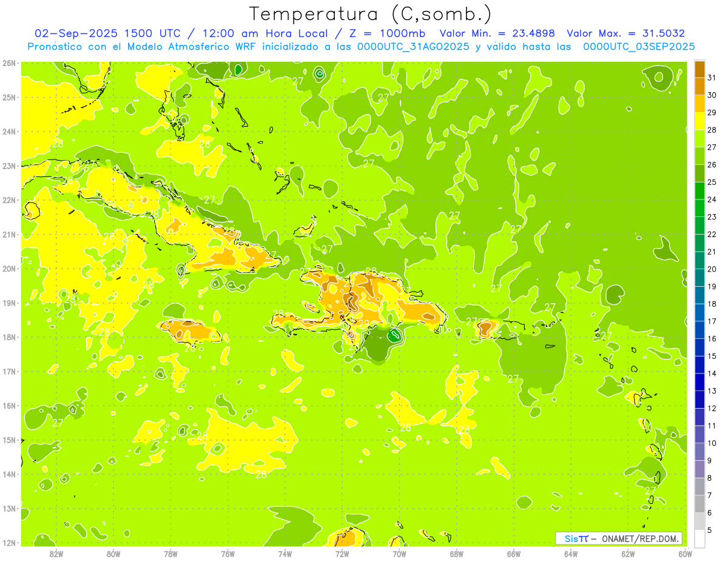Click the valid-until time '0000UTC_03SEP2025'

[639, 46]
